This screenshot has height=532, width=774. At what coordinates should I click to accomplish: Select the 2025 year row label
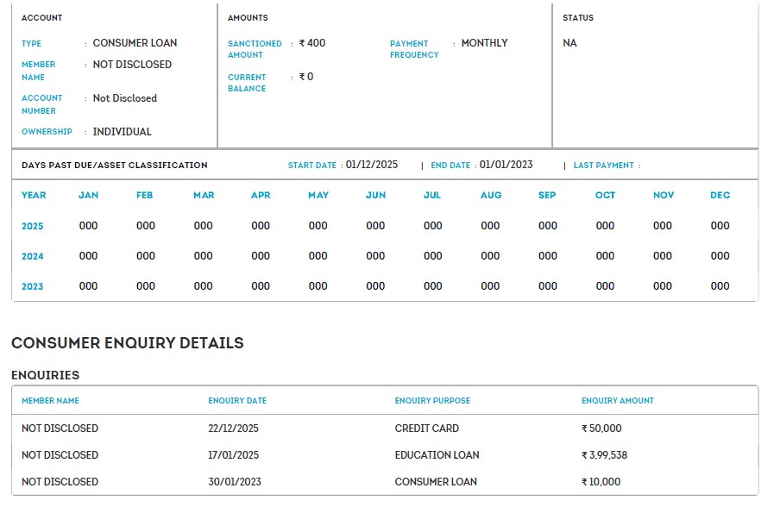33,227
